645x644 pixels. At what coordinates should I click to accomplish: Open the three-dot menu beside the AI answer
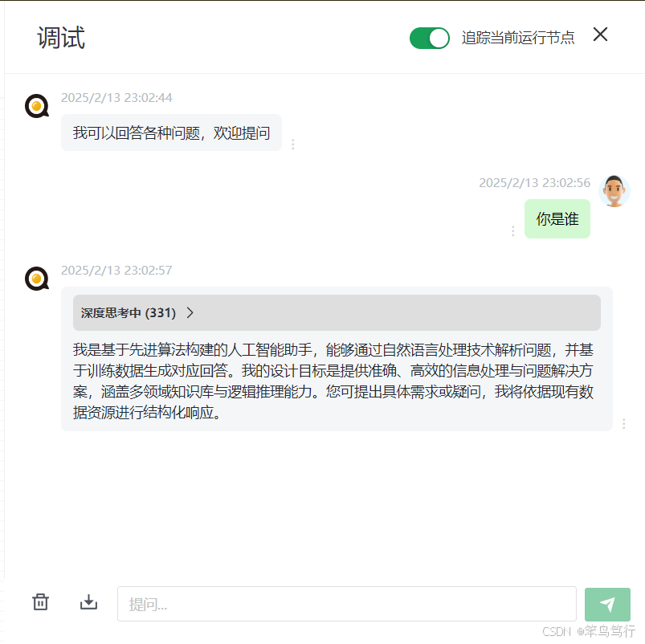point(623,424)
